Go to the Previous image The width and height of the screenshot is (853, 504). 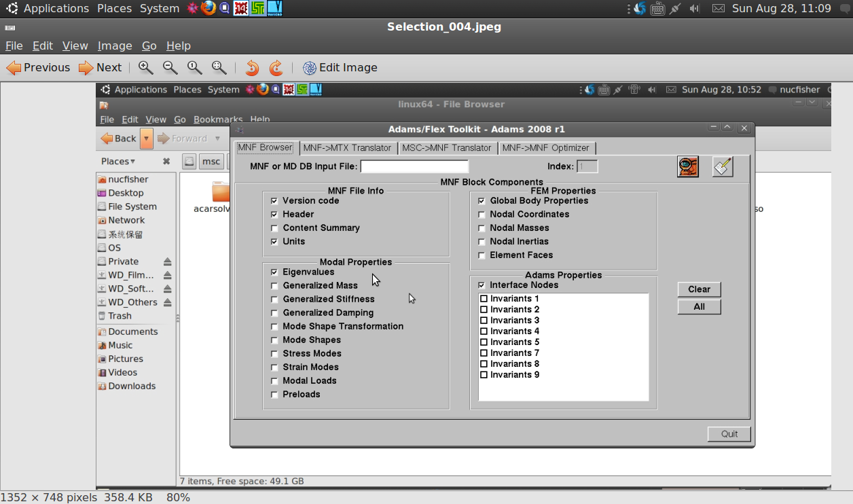[x=38, y=67]
